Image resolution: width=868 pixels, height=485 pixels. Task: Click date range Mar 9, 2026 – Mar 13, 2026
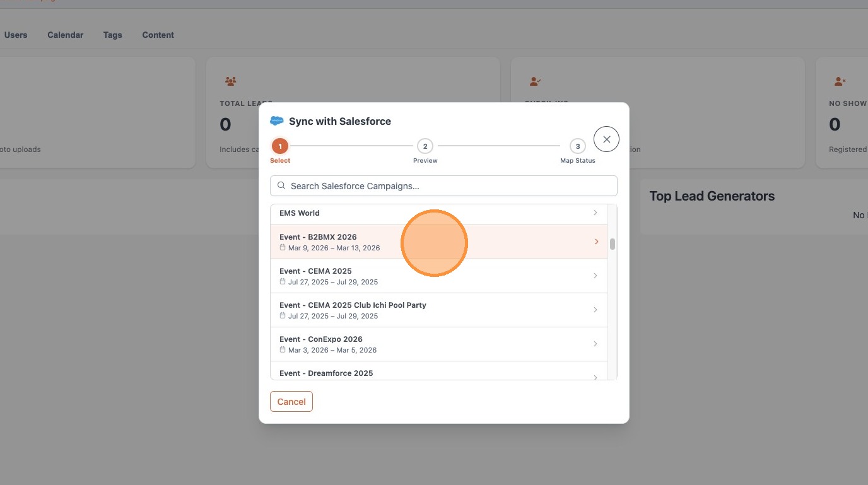(334, 248)
